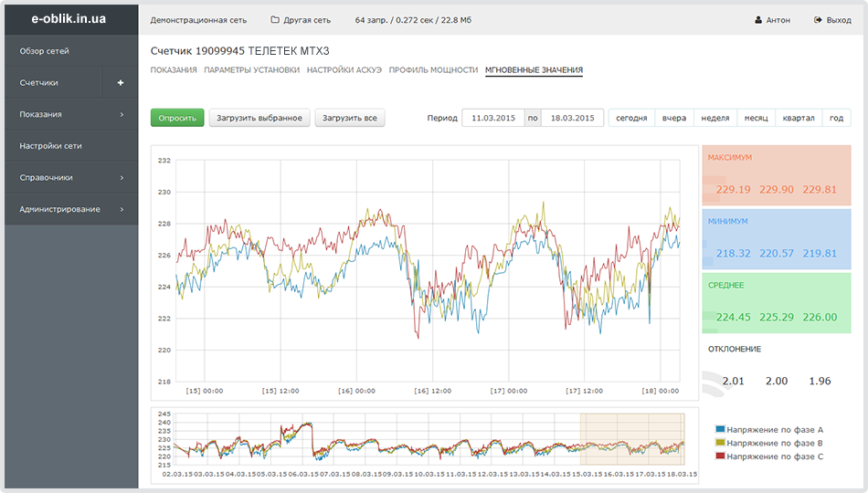The height and width of the screenshot is (493, 868).
Task: Click the Загрузить все button
Action: (x=350, y=118)
